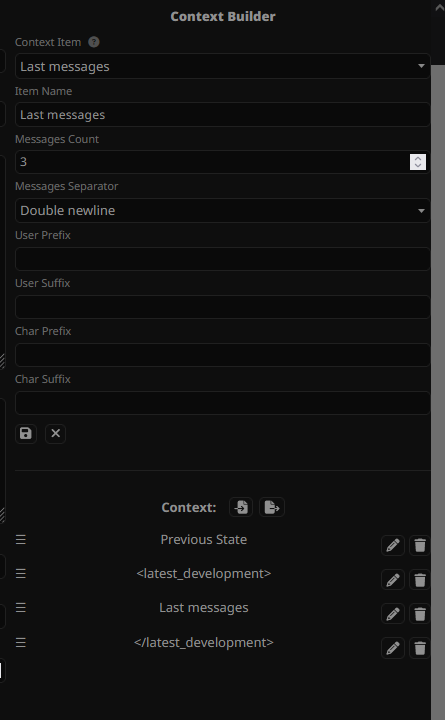This screenshot has height=720, width=445.
Task: Delete the Previous State item
Action: [420, 546]
